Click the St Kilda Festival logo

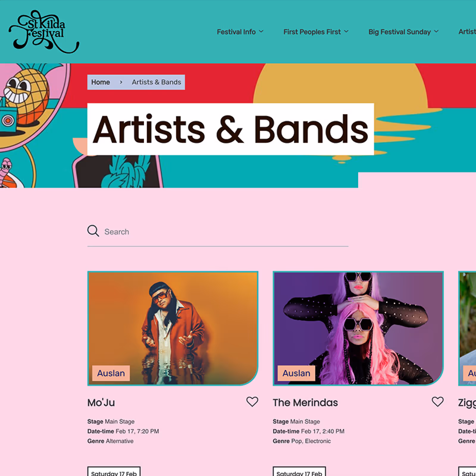[44, 32]
